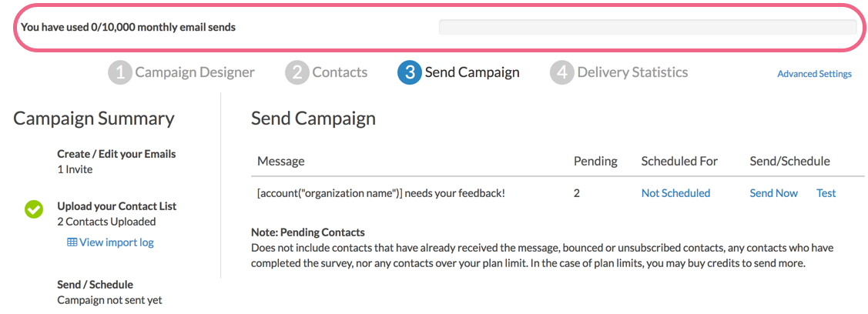This screenshot has width=868, height=314.
Task: Click the step 2 number circle icon
Action: point(297,73)
